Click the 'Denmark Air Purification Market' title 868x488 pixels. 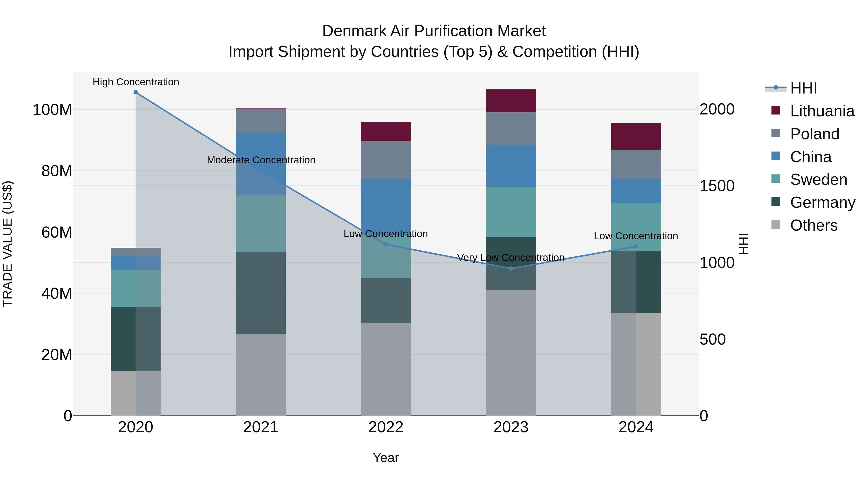pyautogui.click(x=434, y=31)
